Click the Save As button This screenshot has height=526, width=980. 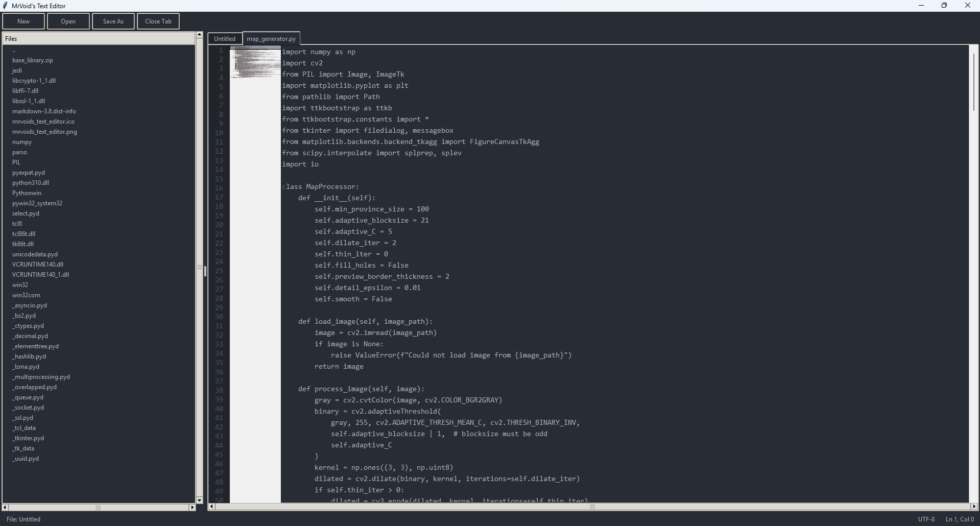tap(113, 21)
